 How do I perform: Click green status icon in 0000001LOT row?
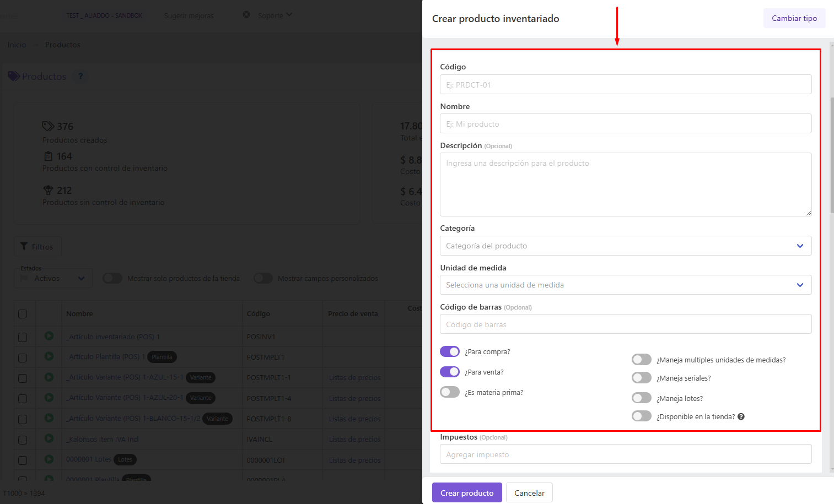point(49,459)
